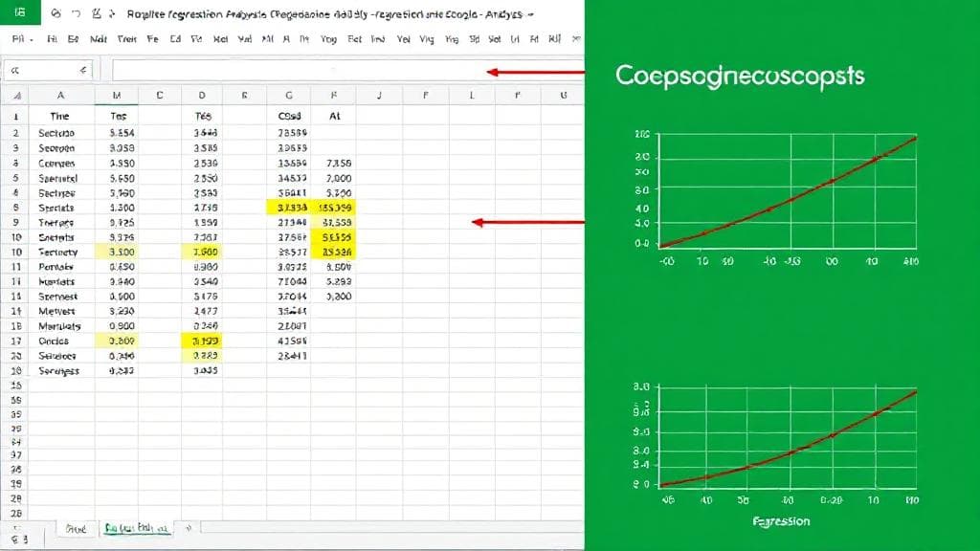Click the sheet navigation arrow at bottom-left

[x=15, y=528]
